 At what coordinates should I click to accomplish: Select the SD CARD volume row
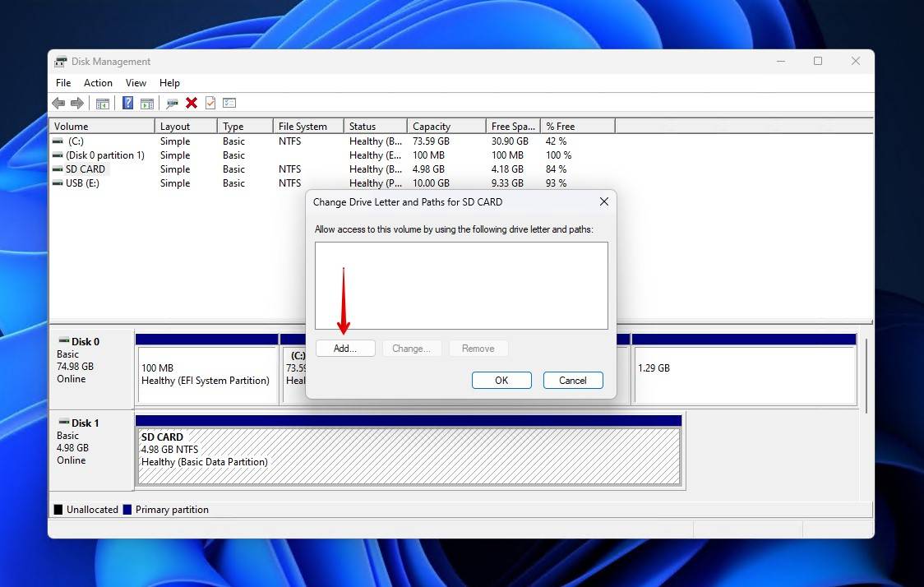coord(333,169)
